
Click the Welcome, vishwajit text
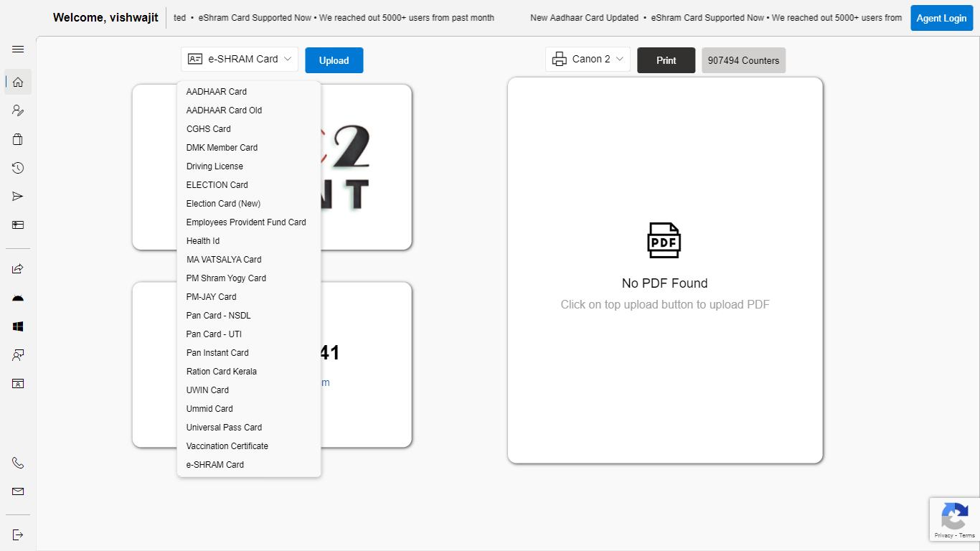pos(105,18)
